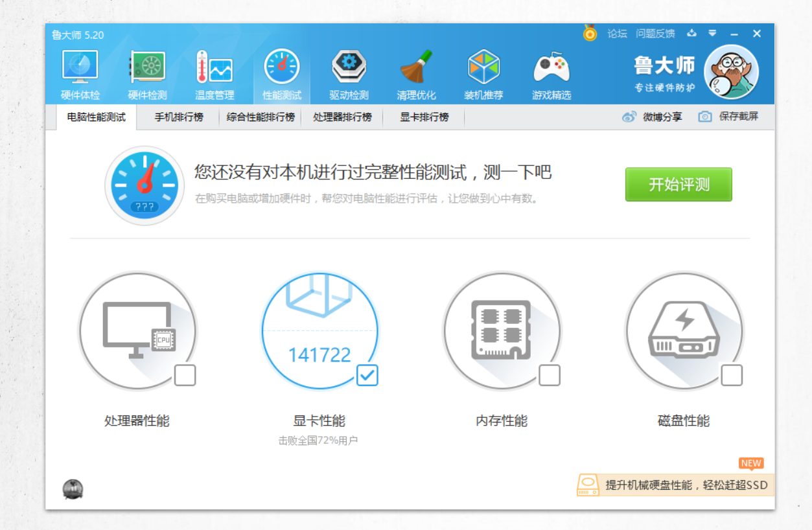Click the Weibo logo icon
The width and height of the screenshot is (812, 530).
pyautogui.click(x=629, y=117)
